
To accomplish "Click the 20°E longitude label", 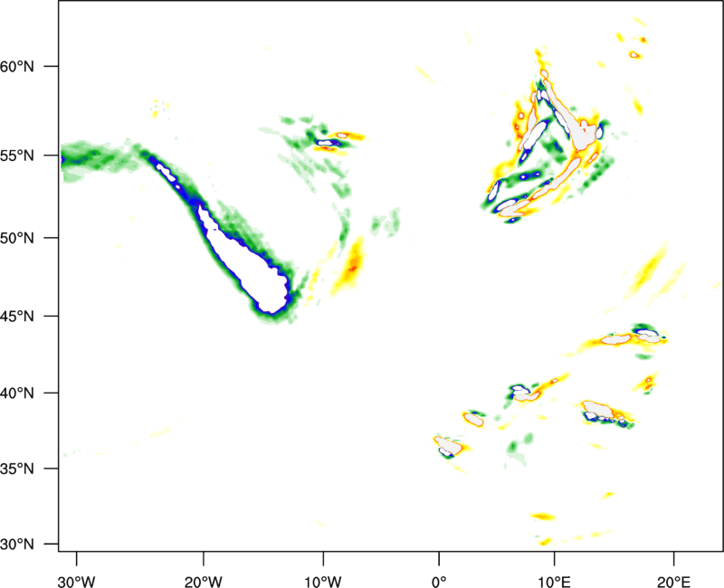I will pyautogui.click(x=674, y=582).
